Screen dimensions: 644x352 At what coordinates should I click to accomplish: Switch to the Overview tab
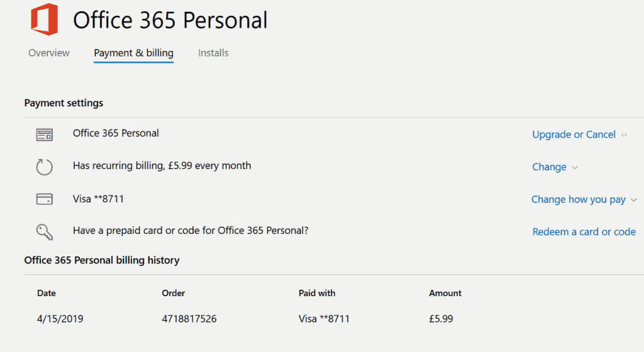pos(49,53)
